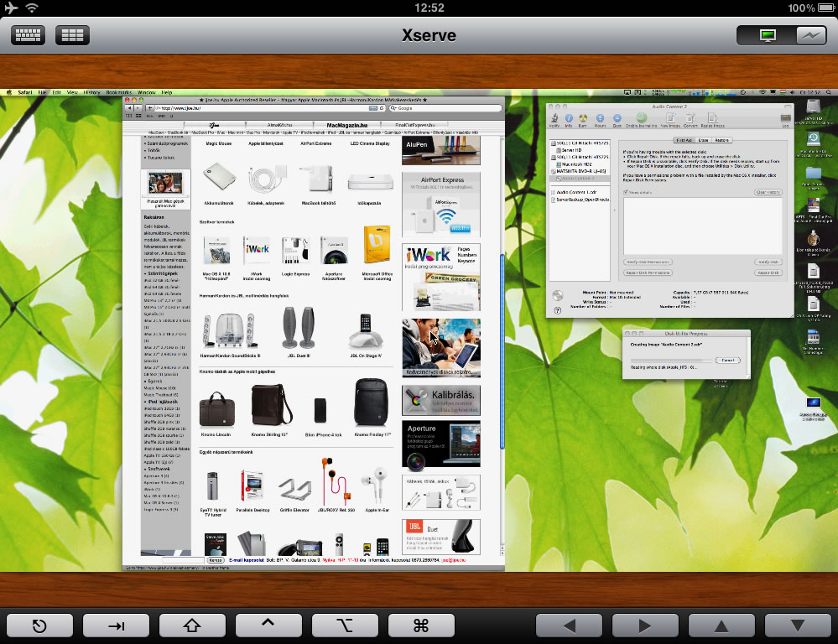The height and width of the screenshot is (644, 838).
Task: Click Safari's Add Bookmark plus button
Action: pyautogui.click(x=149, y=108)
